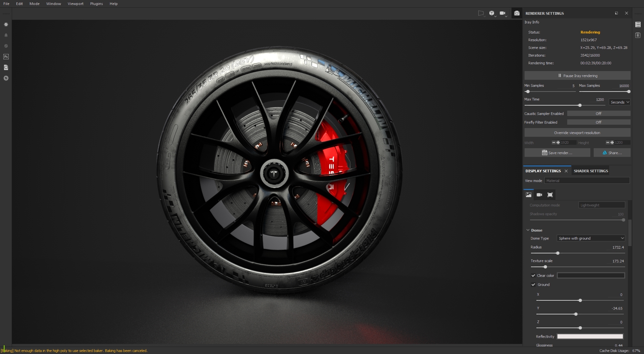Toggle the Iray render camera icon

tap(517, 13)
